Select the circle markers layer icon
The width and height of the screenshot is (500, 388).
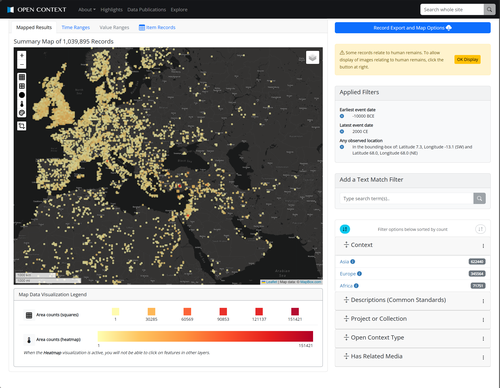22,95
